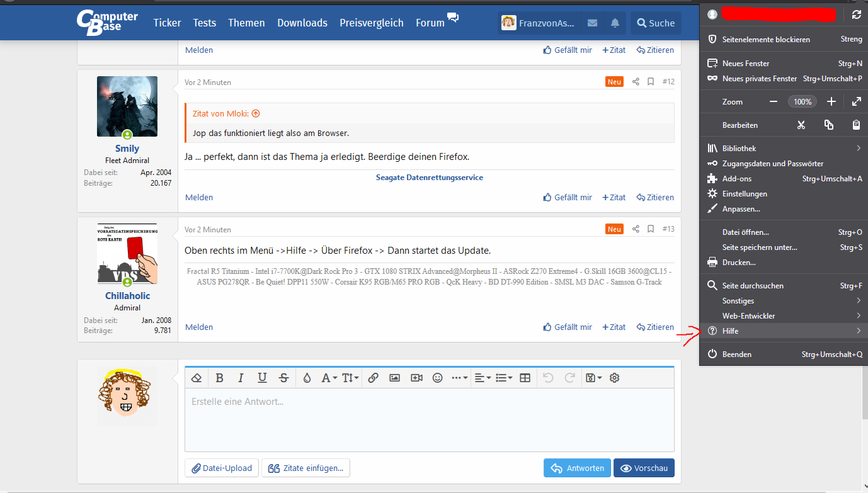Screen dimensions: 868x493
Task: Open the Downloads navigation item
Action: [302, 23]
